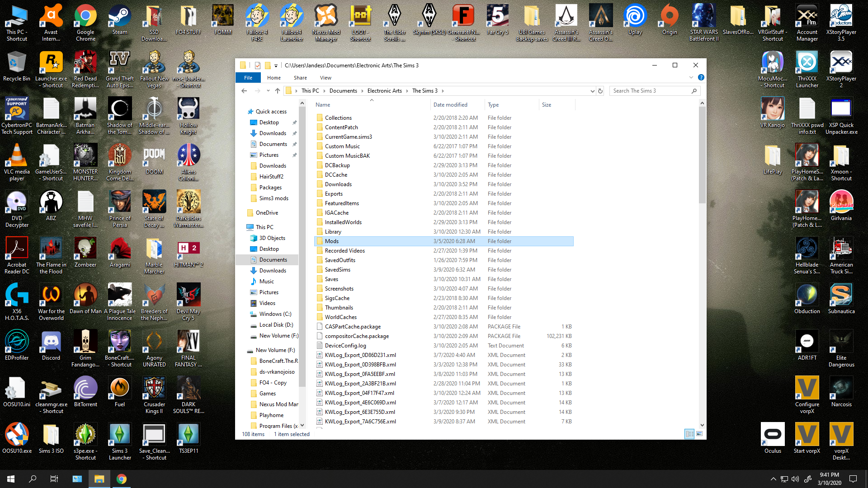Screen dimensions: 868x488
Task: Open the Uplay desktop shortcut
Action: tap(635, 20)
